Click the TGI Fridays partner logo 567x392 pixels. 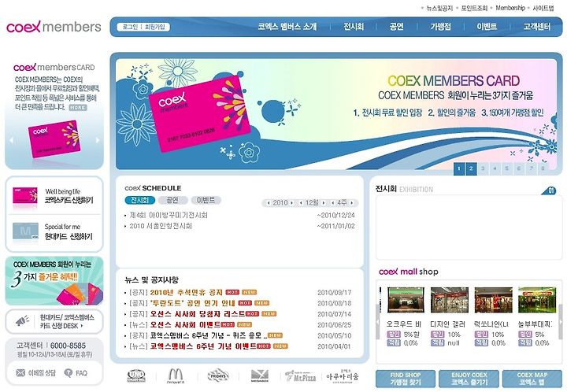pyautogui.click(x=218, y=376)
